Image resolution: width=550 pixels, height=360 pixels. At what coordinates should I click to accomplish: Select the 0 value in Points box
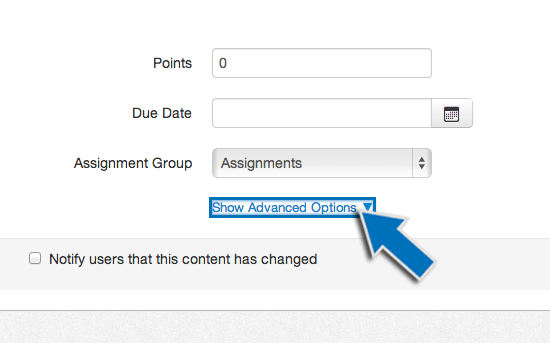223,63
